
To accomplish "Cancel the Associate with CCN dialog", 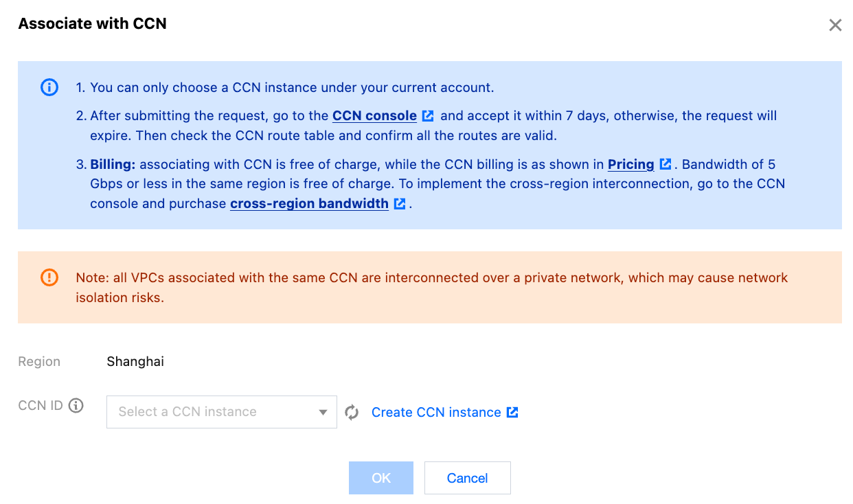I will 467,478.
